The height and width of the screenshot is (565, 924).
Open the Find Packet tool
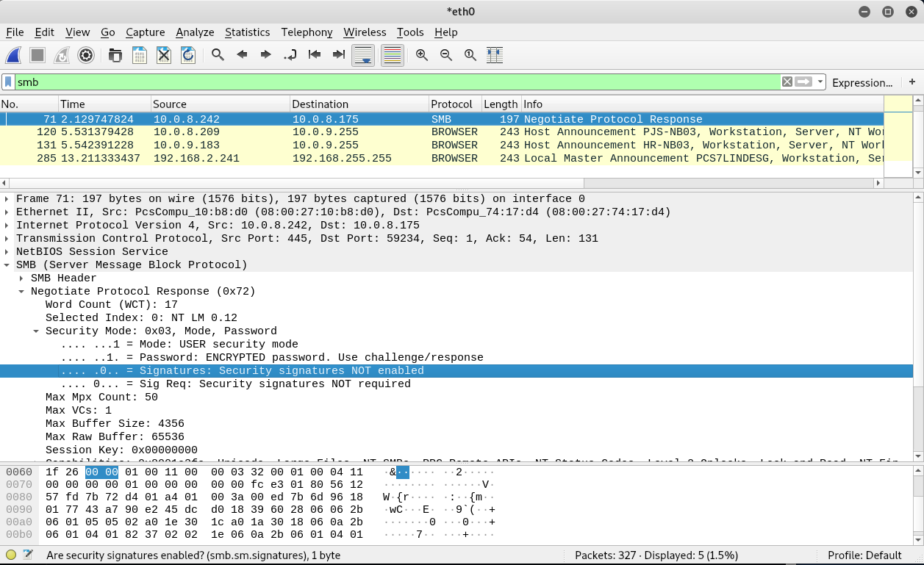pyautogui.click(x=217, y=55)
